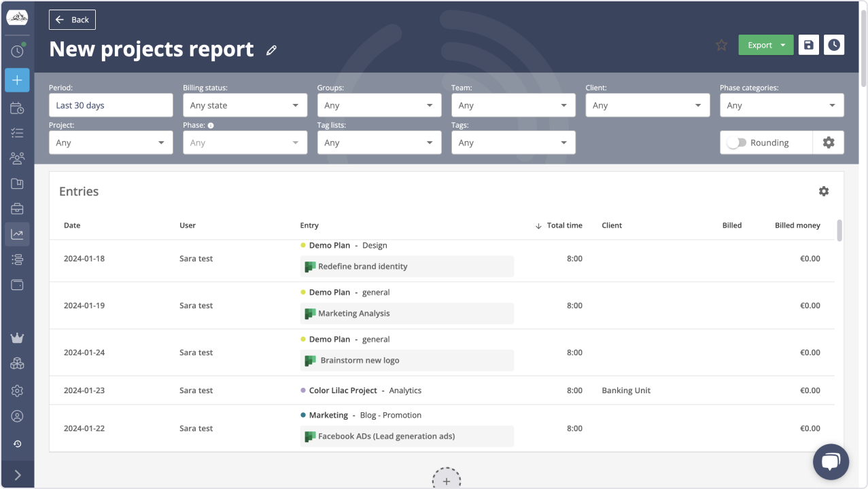Open the Billing status dropdown
This screenshot has width=868, height=489.
(x=245, y=105)
